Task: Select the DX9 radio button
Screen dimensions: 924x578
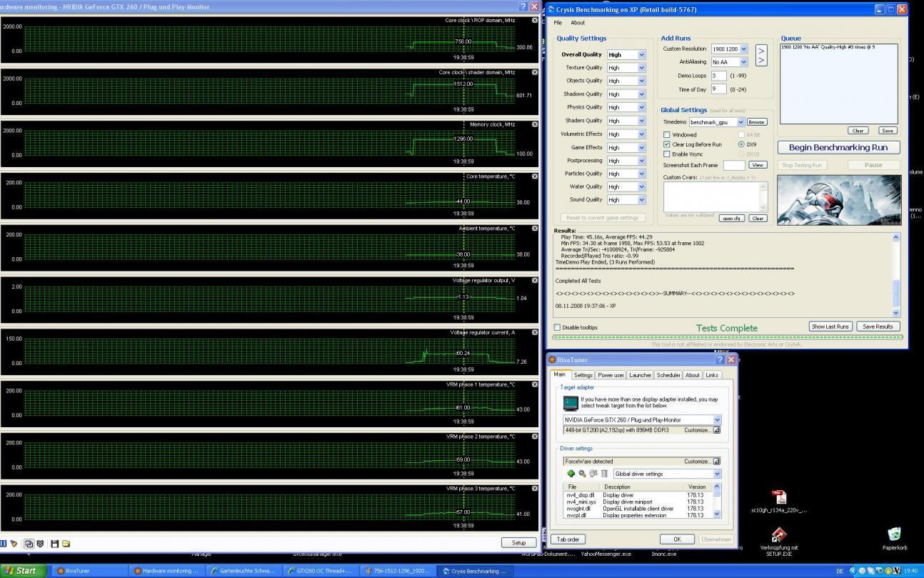Action: coord(741,144)
